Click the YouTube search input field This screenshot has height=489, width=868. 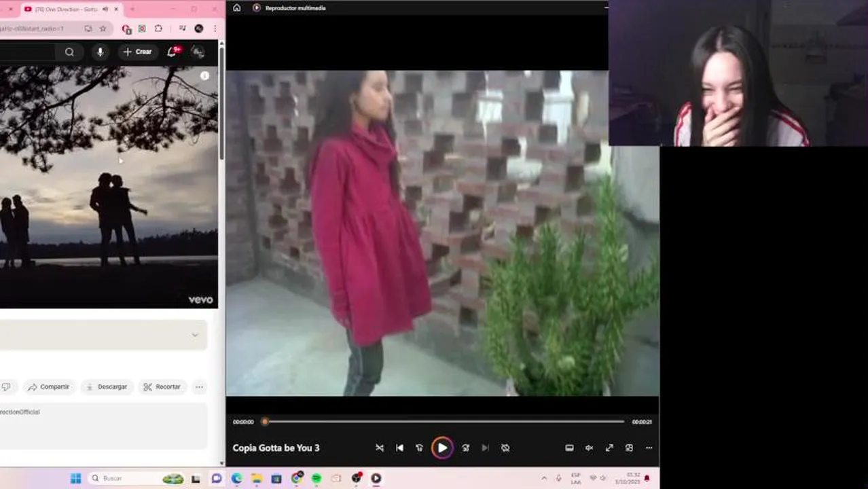coord(27,52)
